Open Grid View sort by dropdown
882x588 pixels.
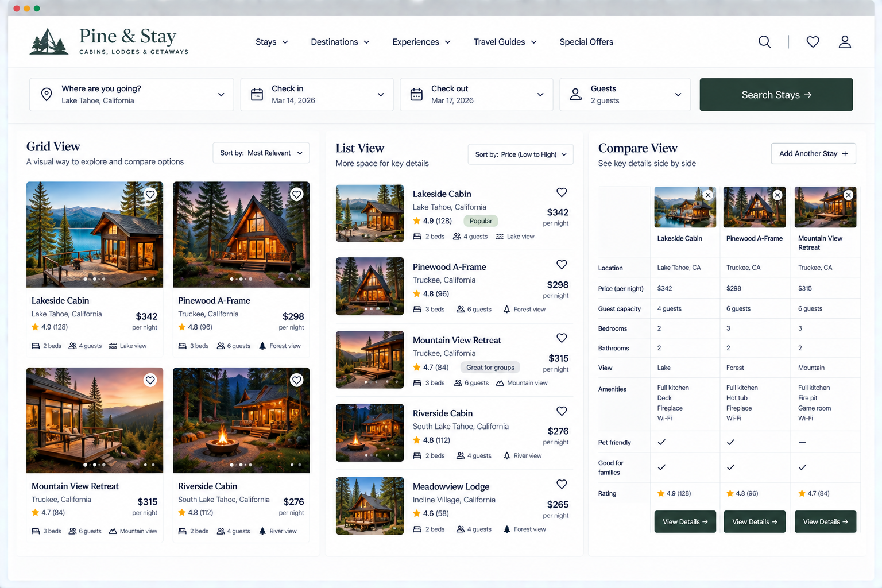[x=261, y=153]
